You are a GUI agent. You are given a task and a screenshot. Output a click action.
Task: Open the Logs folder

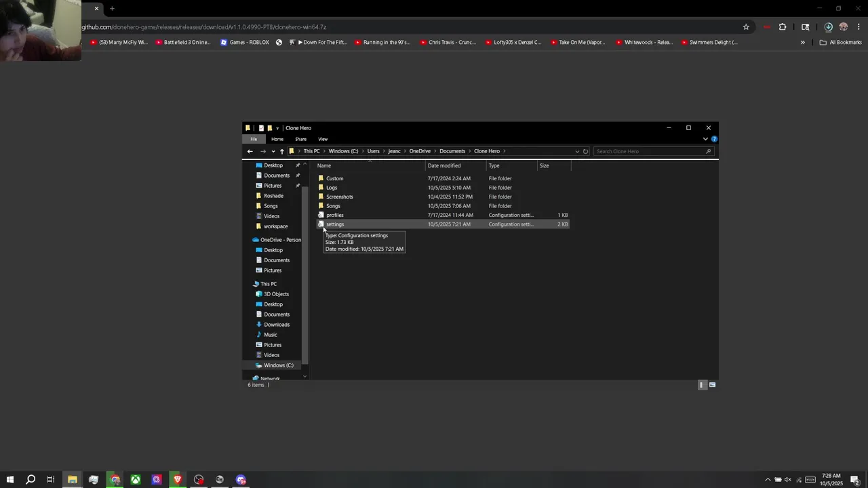(x=332, y=188)
